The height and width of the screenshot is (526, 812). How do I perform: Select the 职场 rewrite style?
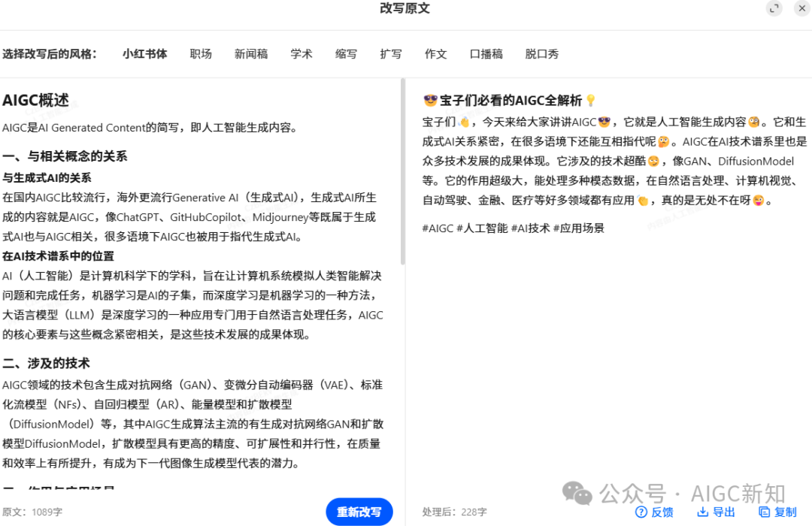click(201, 54)
